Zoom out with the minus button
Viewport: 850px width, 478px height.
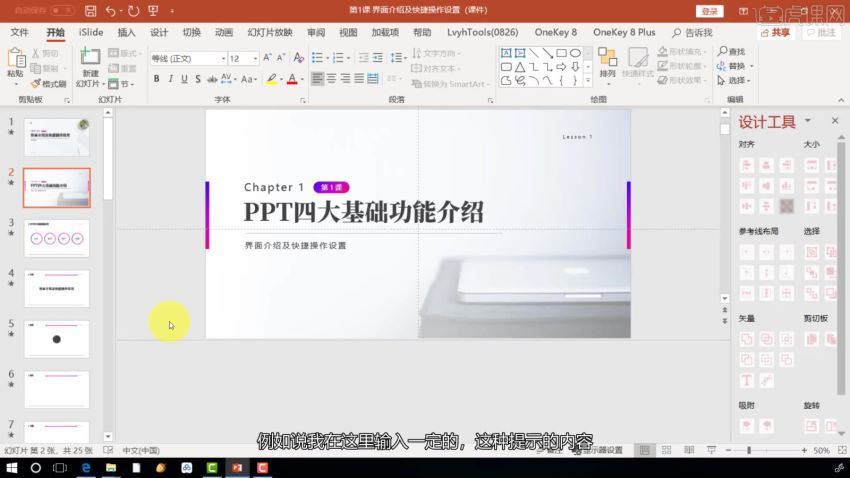[x=728, y=450]
